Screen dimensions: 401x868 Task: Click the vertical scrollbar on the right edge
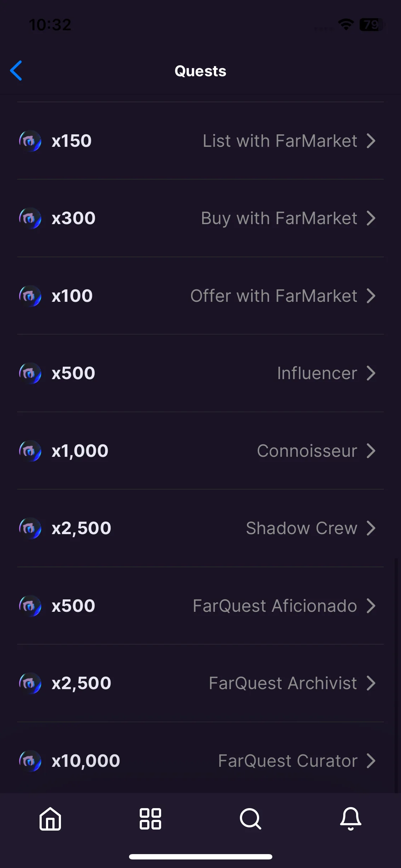396,675
